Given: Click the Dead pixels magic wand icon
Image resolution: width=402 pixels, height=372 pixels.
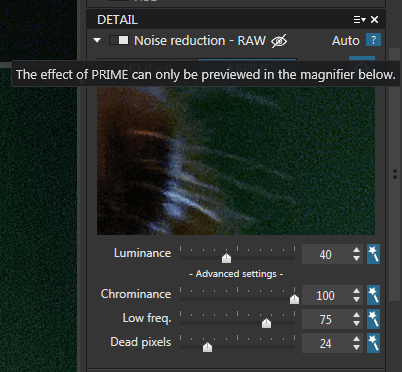Looking at the screenshot, I should (373, 343).
